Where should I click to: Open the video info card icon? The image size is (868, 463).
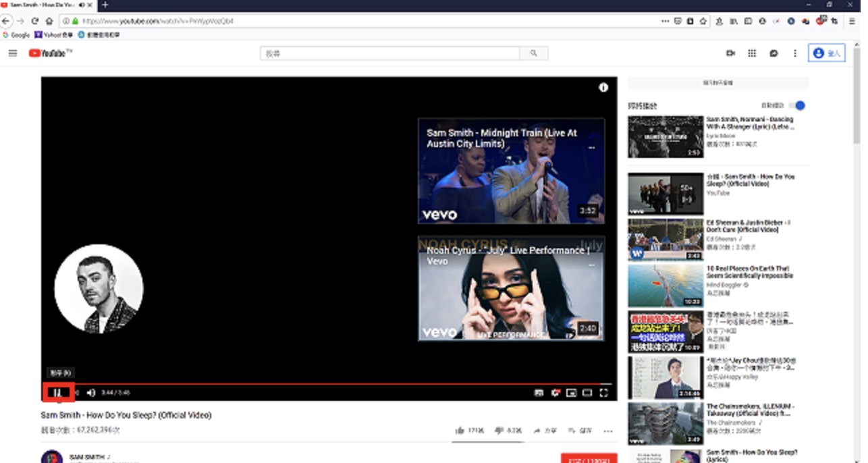click(603, 87)
